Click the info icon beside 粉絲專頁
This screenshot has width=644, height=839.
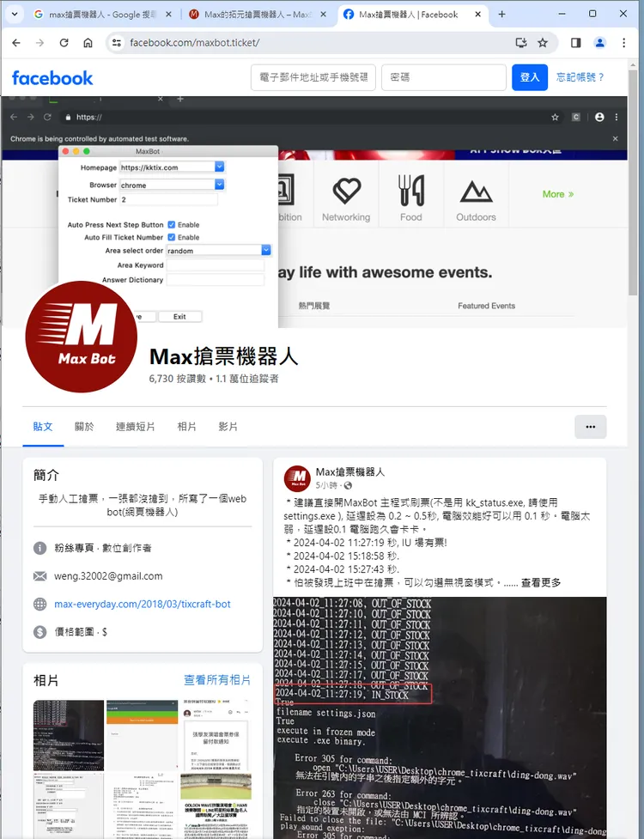40,548
